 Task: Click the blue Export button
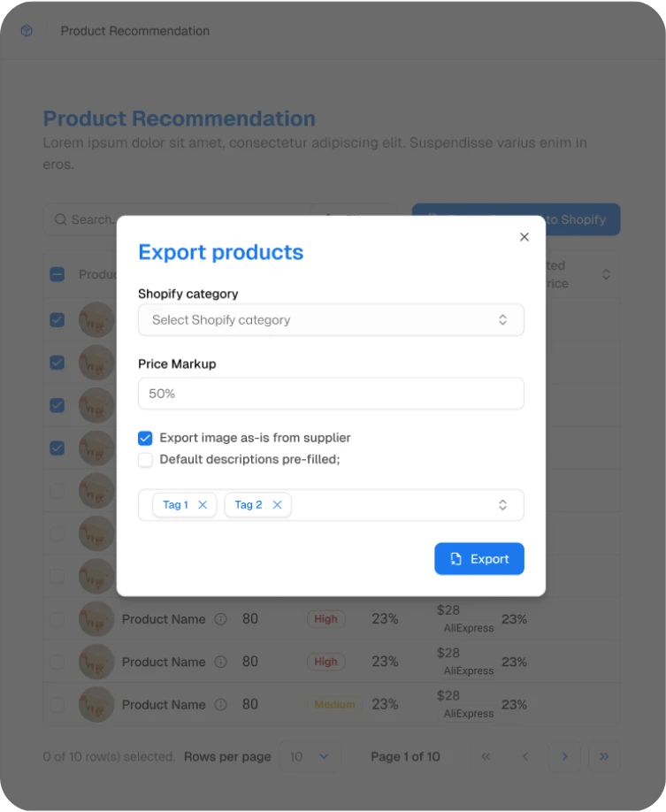pyautogui.click(x=479, y=559)
